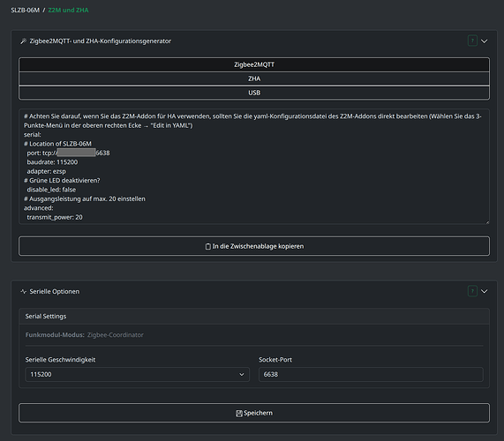Switch to the ZHA configuration tab
The height and width of the screenshot is (441, 504).
click(x=254, y=78)
